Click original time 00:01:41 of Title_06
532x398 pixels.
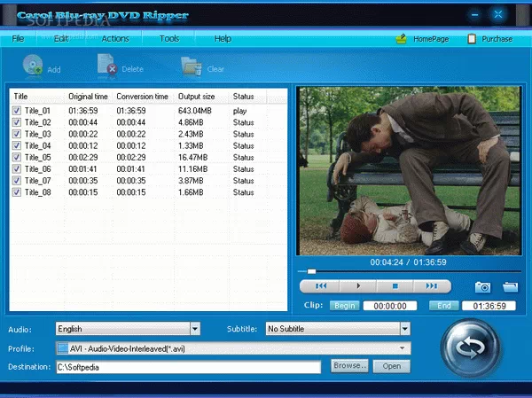pyautogui.click(x=82, y=169)
